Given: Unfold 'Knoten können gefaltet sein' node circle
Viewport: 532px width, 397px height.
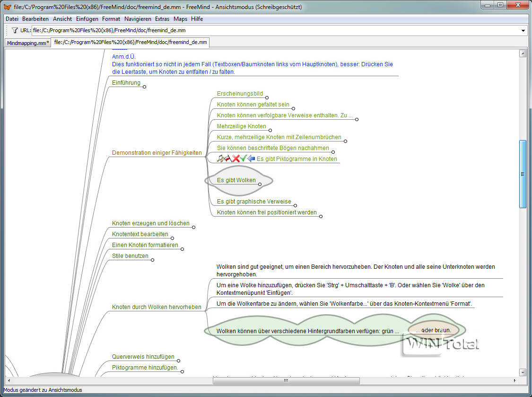Looking at the screenshot, I should pyautogui.click(x=294, y=109).
